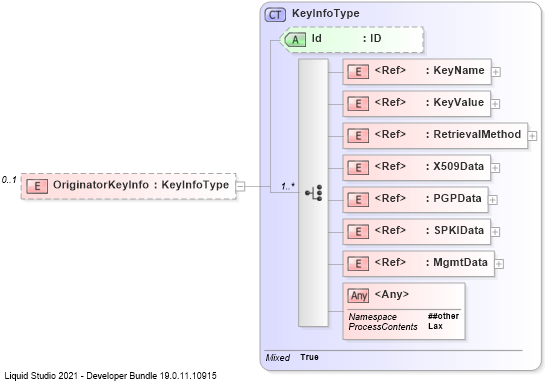545x381 pixels.
Task: Collapse the OriginatorKeyInfo element node
Action: pos(240,186)
